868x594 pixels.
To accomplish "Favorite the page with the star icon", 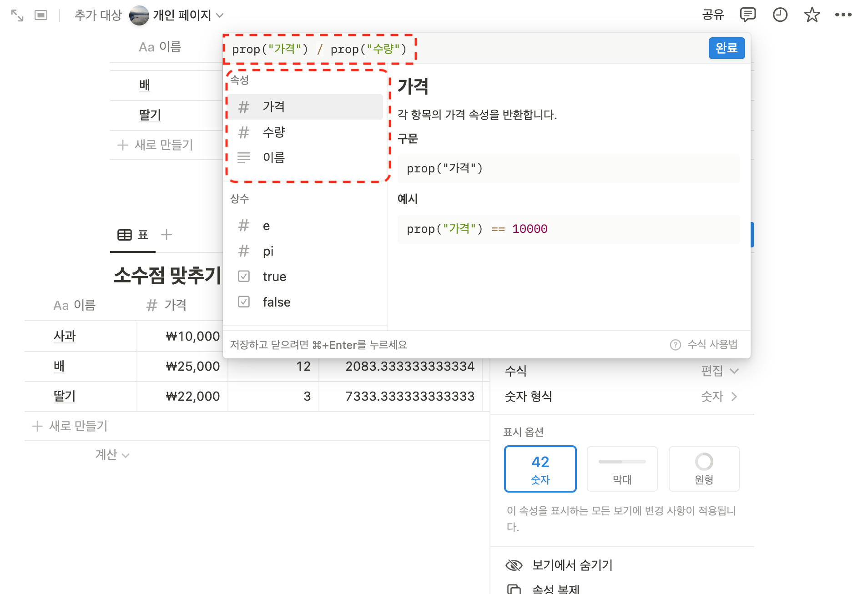I will (x=812, y=15).
